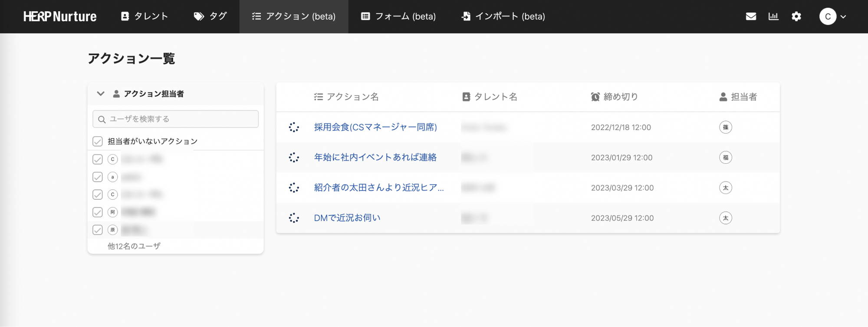Uncheck the checkbox beside the 原 avatar
Image resolution: width=868 pixels, height=327 pixels.
[98, 230]
